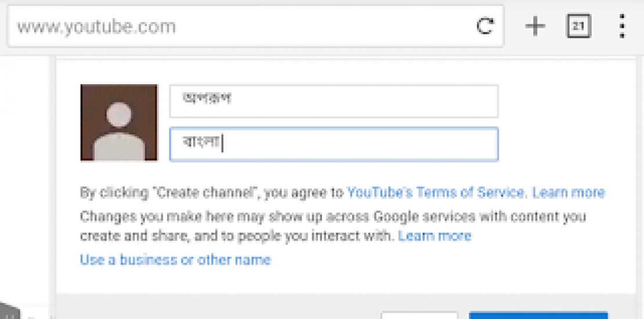Image resolution: width=644 pixels, height=319 pixels.
Task: Click the default profile avatar picture
Action: click(x=119, y=123)
